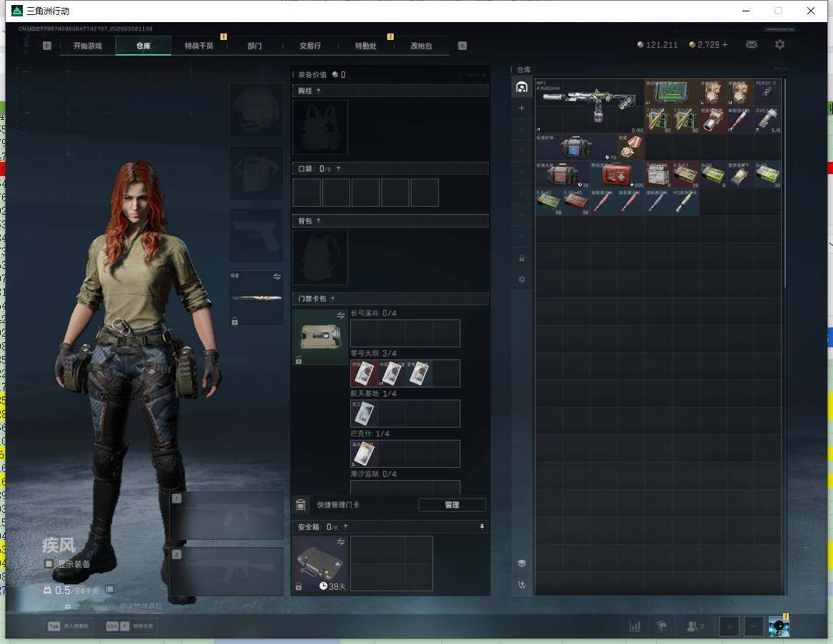Add a warehouse expansion with first plus
833x644 pixels.
(x=521, y=108)
